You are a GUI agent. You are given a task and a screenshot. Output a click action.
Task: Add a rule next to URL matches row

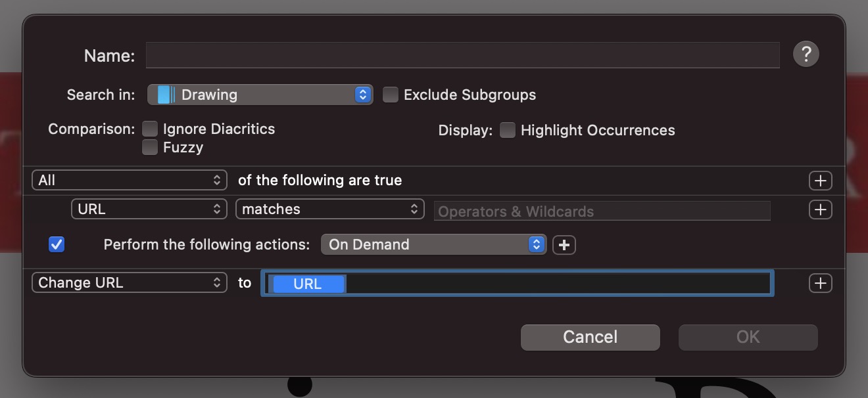coord(820,210)
